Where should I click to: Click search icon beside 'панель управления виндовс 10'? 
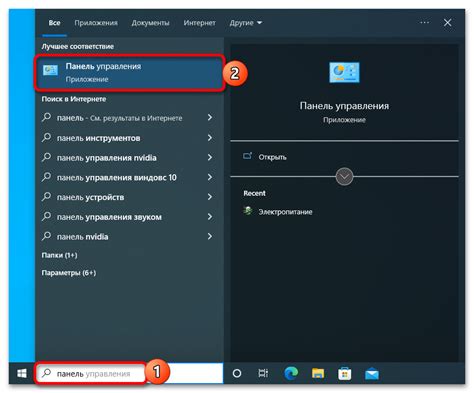click(x=46, y=177)
